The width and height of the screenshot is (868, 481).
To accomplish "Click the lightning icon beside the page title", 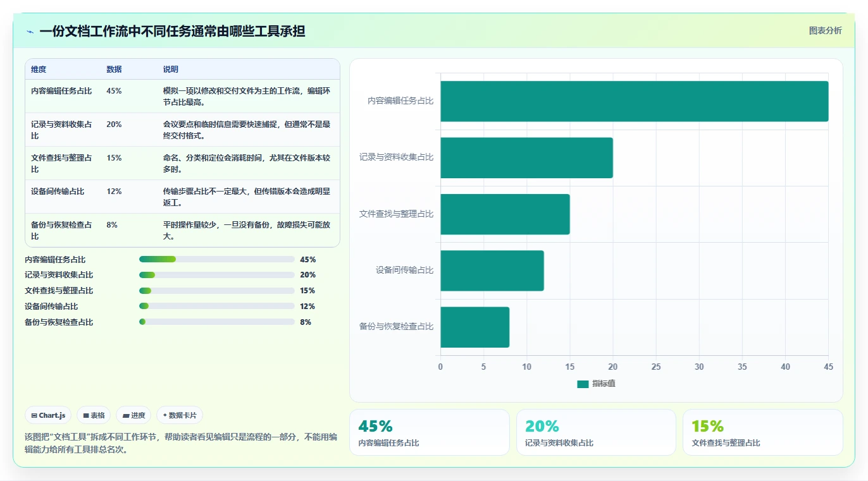I will tap(30, 32).
